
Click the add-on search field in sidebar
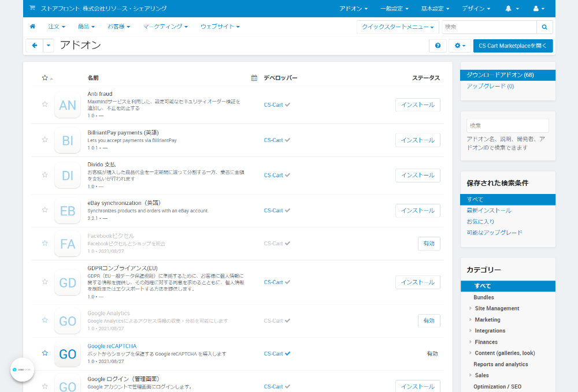[507, 125]
